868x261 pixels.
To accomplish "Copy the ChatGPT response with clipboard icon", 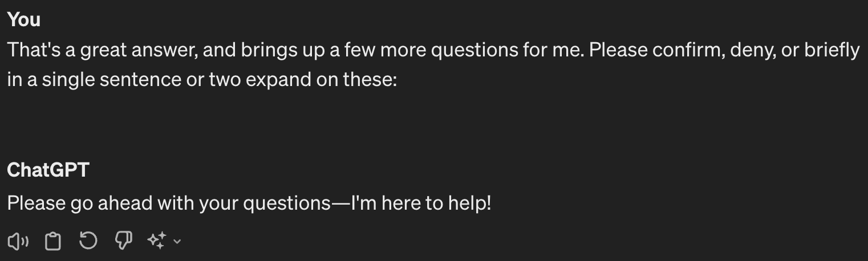I will [x=53, y=241].
